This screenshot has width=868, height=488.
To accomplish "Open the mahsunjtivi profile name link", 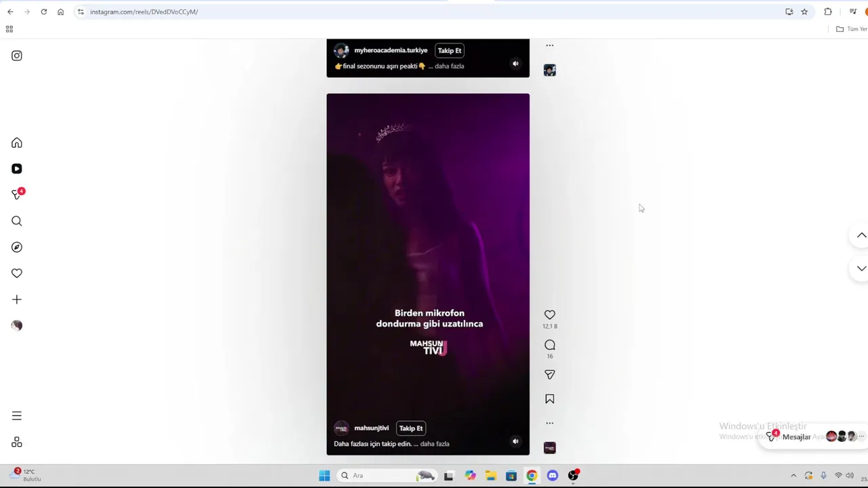I will click(371, 428).
